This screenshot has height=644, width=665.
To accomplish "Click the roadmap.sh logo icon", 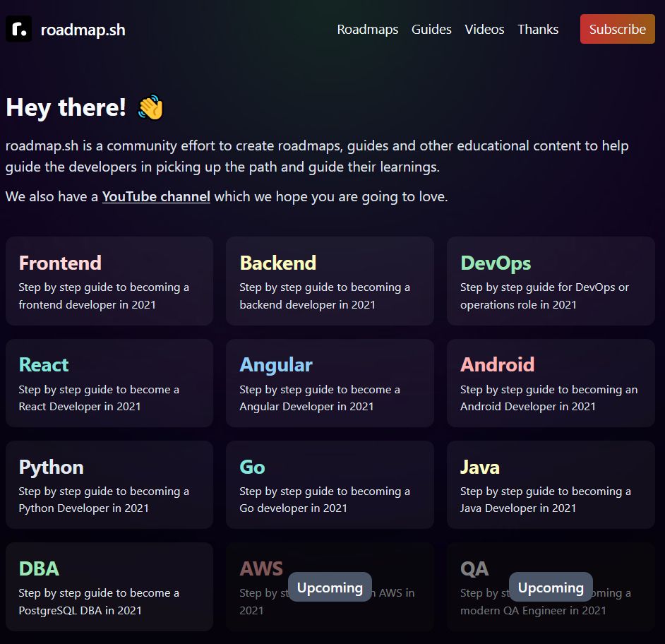I will pos(18,29).
